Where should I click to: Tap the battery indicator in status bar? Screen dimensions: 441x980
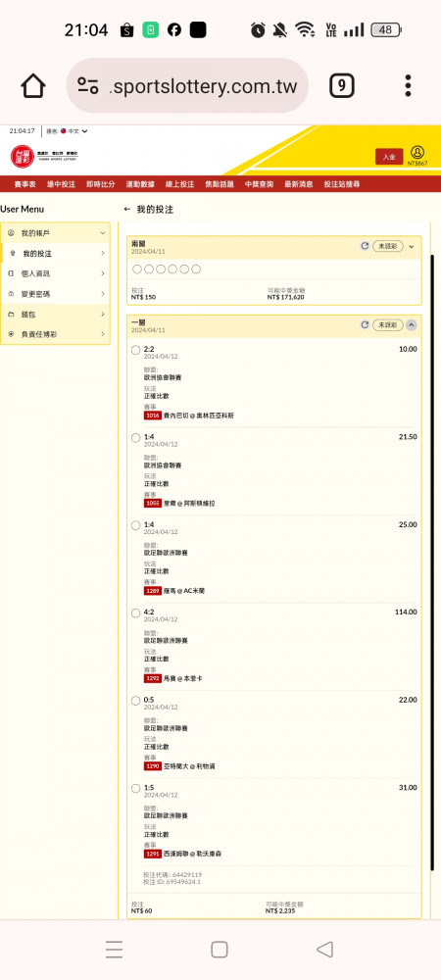(x=386, y=29)
